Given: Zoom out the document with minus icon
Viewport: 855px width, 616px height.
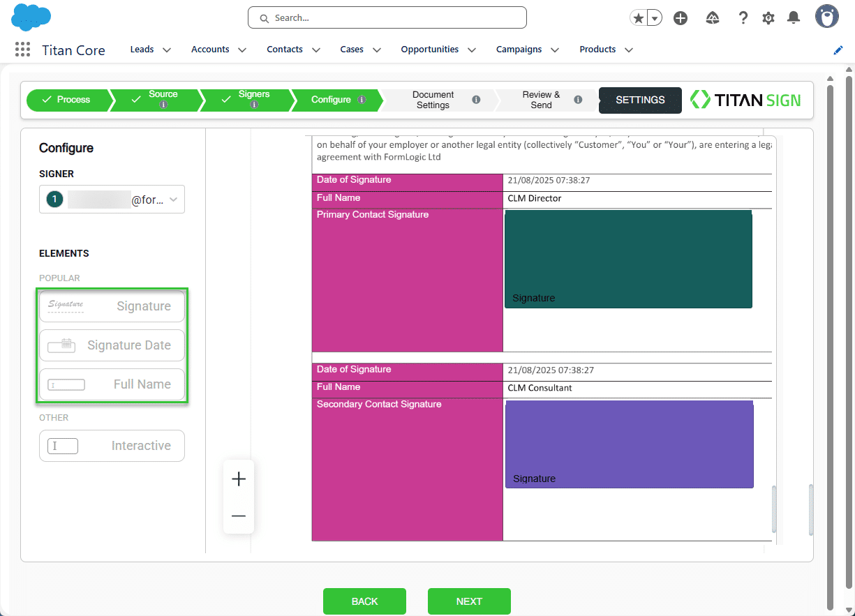Looking at the screenshot, I should pos(239,516).
